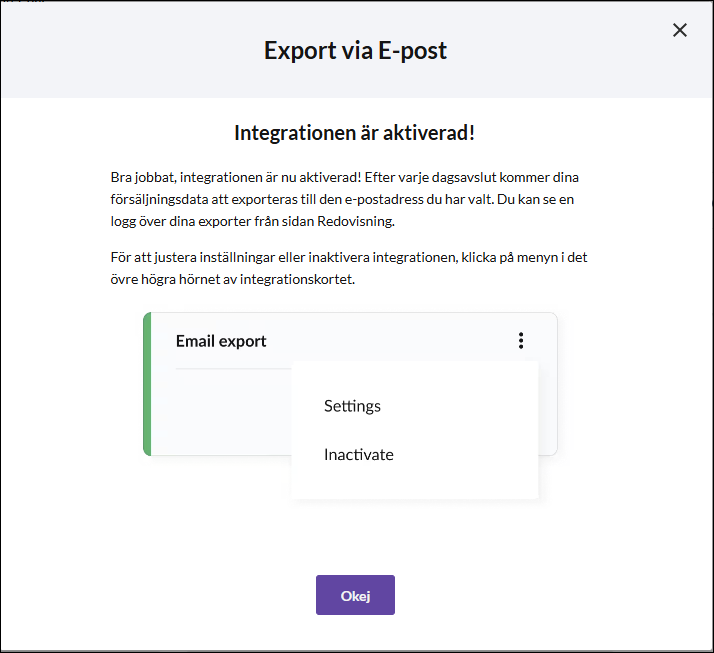Click the Integrationen är aktiverad! heading
714x653 pixels.
(354, 133)
